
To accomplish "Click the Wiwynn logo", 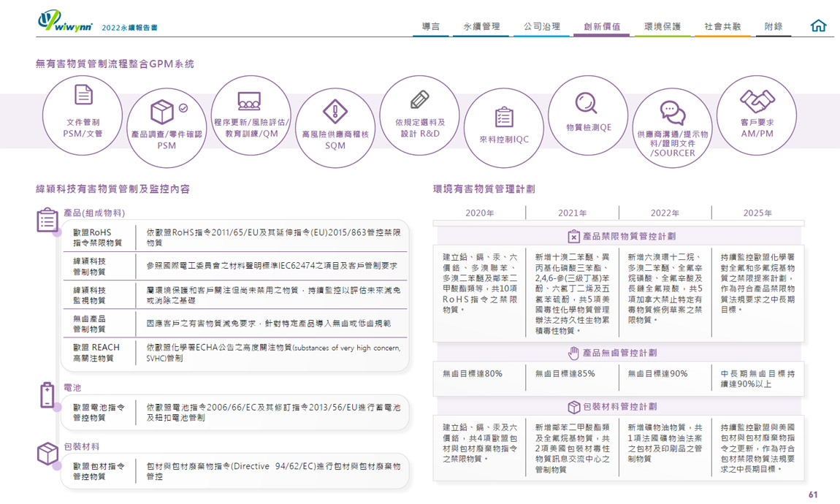I will [x=65, y=22].
